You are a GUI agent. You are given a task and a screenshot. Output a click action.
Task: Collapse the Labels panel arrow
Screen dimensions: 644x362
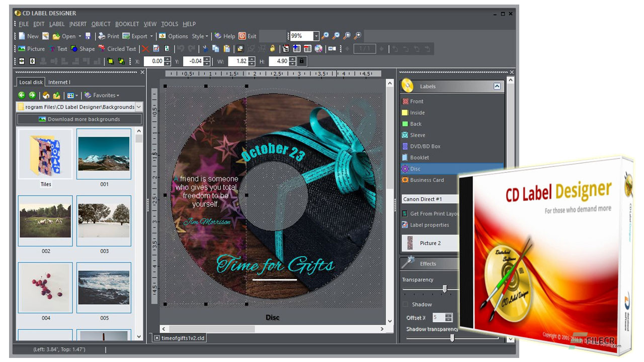(497, 86)
